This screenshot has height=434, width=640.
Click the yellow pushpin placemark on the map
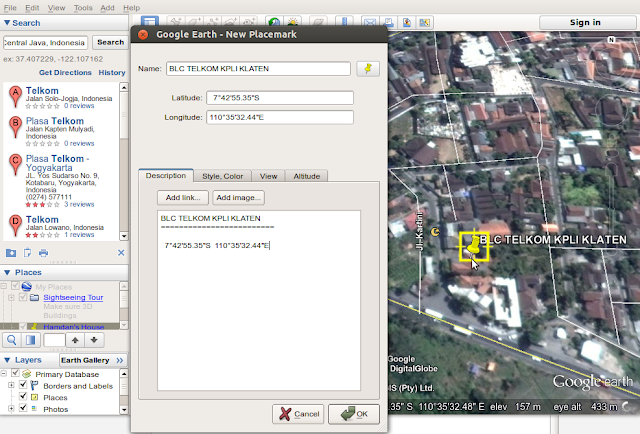tap(473, 246)
